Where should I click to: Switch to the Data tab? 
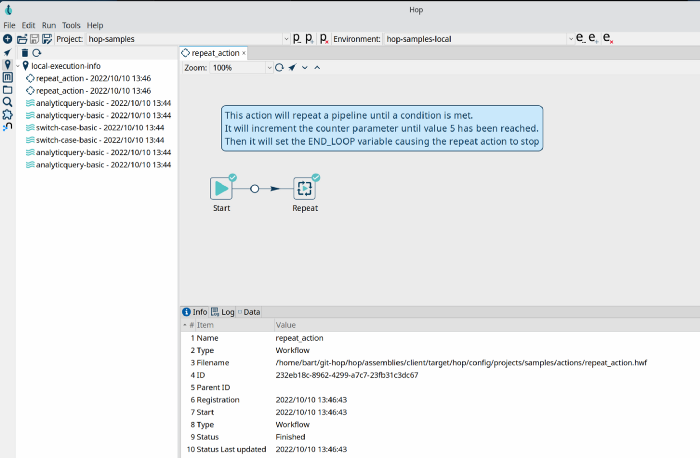point(249,312)
